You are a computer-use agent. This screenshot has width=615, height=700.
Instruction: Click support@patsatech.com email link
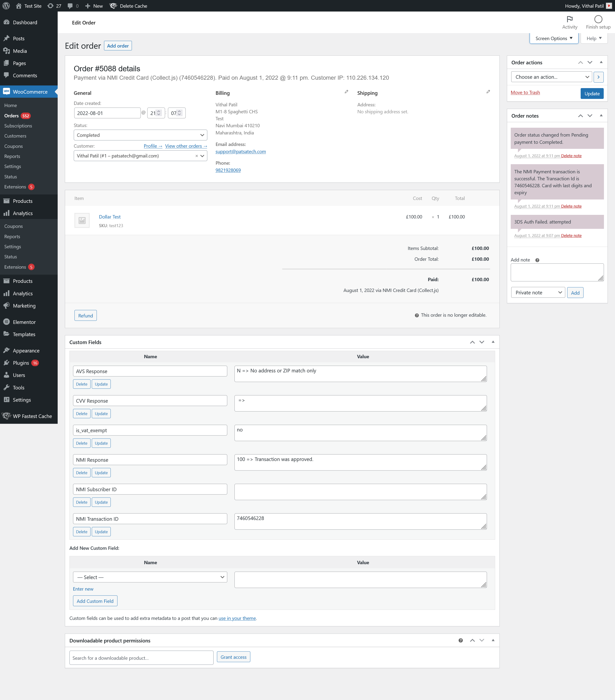(241, 151)
